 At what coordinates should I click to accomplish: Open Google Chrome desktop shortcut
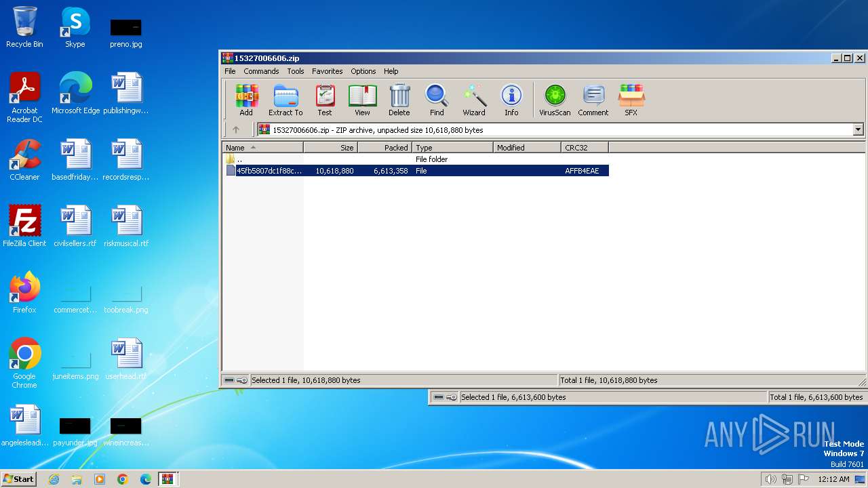tap(24, 363)
